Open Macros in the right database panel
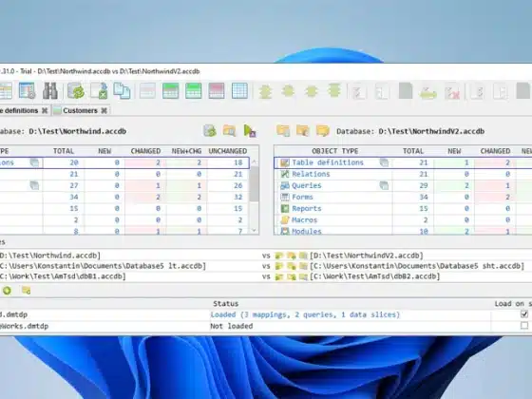532x399 pixels. [x=304, y=220]
